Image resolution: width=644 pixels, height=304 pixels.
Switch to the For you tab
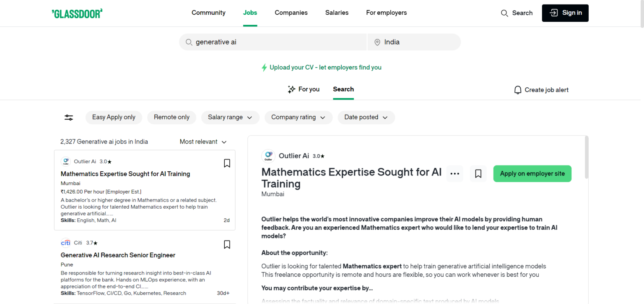pyautogui.click(x=304, y=89)
